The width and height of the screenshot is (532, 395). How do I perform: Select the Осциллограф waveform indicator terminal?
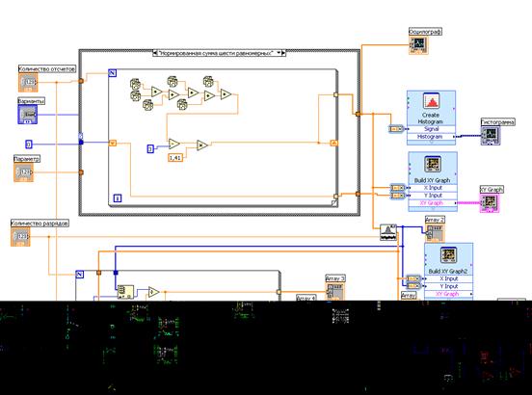(x=418, y=44)
